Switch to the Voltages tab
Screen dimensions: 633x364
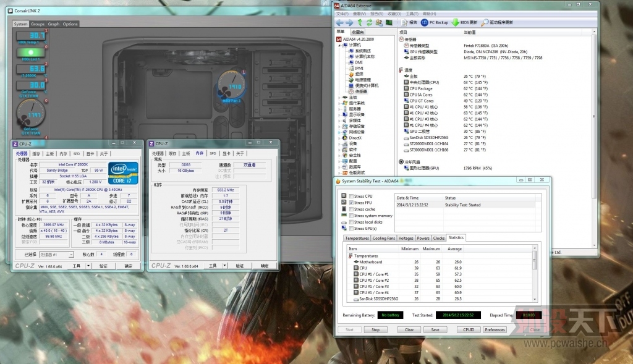[x=406, y=238]
